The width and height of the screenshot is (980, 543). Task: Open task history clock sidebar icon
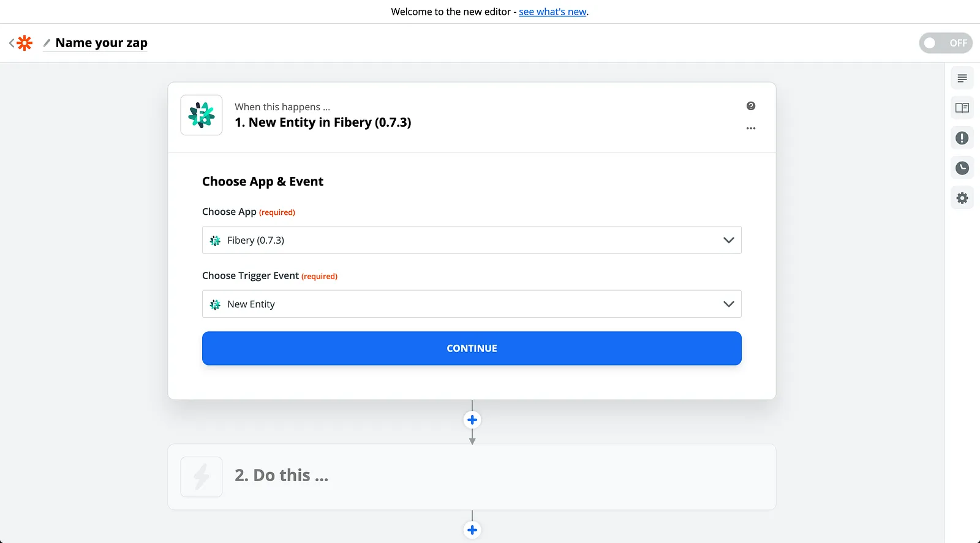[x=962, y=168]
